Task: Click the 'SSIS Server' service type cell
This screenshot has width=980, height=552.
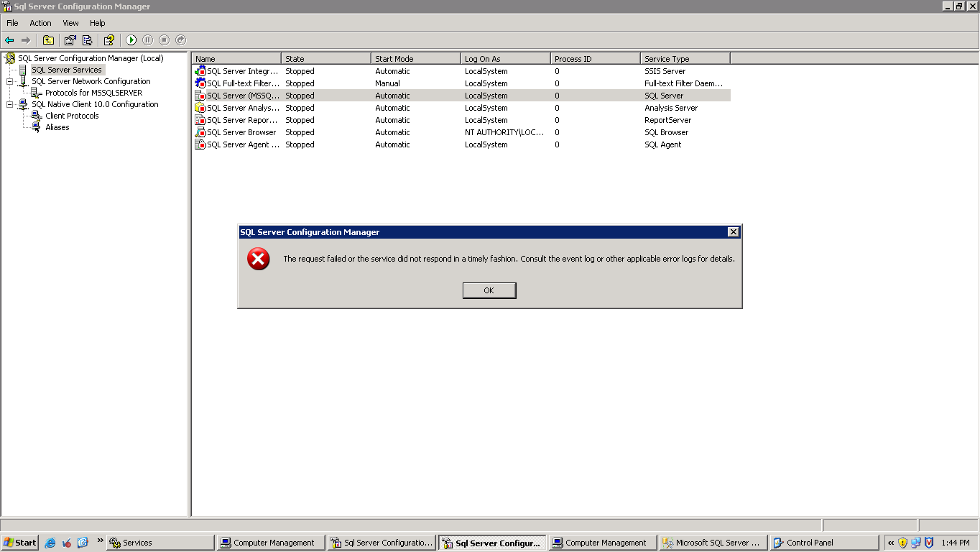Action: (x=665, y=71)
